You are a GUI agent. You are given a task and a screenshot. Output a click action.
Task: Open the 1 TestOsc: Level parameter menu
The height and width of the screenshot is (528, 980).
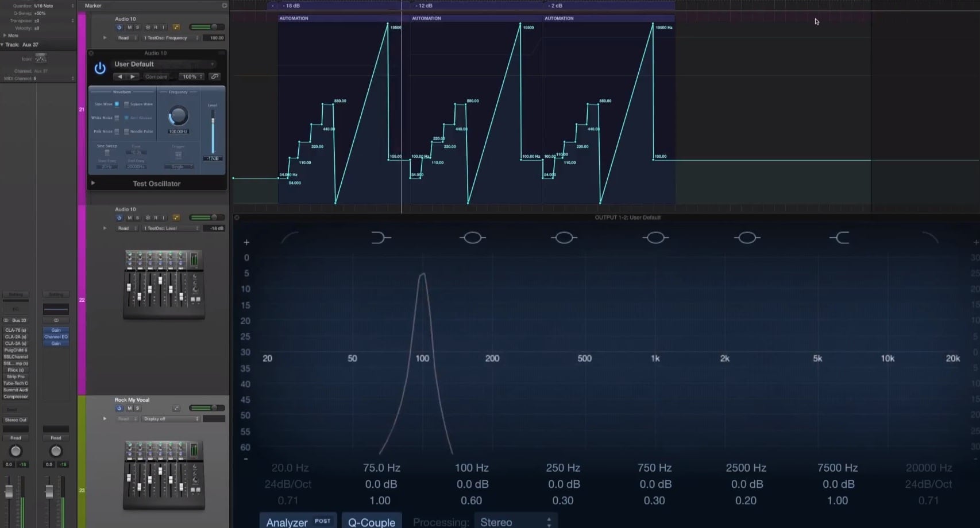[x=171, y=228]
